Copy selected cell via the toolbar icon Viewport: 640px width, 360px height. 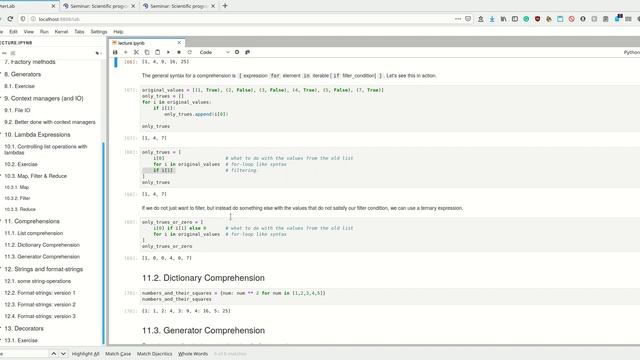pos(147,52)
